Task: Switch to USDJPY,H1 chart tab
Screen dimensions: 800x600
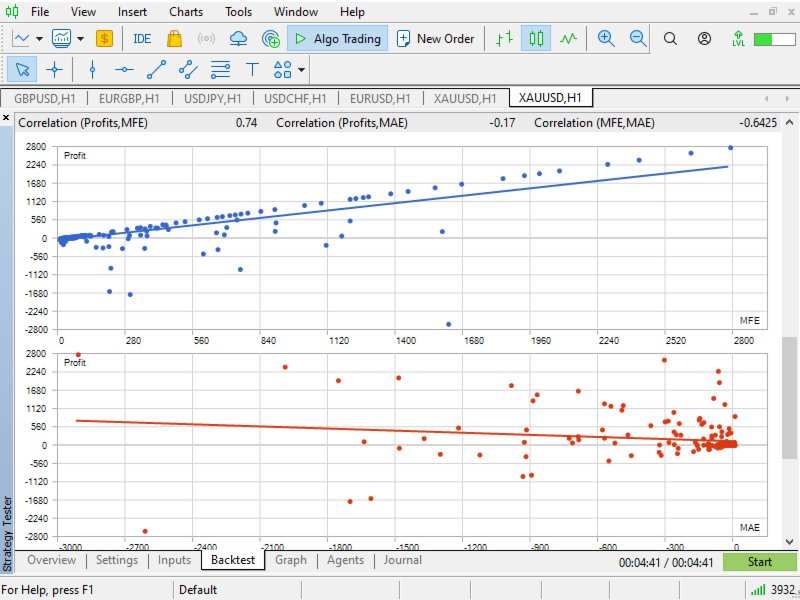Action: point(213,98)
